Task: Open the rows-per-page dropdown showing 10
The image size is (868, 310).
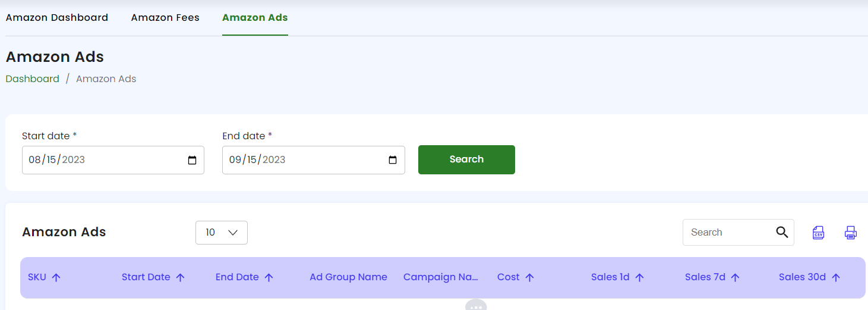Action: (222, 233)
